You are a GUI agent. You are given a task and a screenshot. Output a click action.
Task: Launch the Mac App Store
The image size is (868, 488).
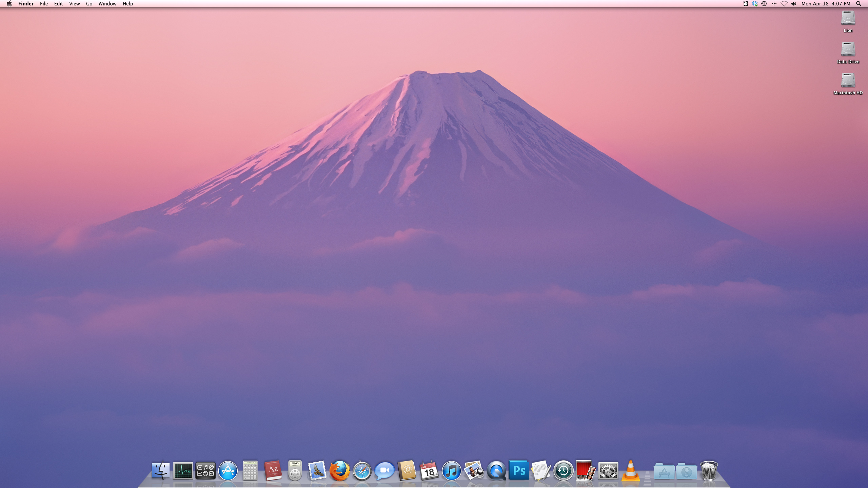pyautogui.click(x=228, y=471)
